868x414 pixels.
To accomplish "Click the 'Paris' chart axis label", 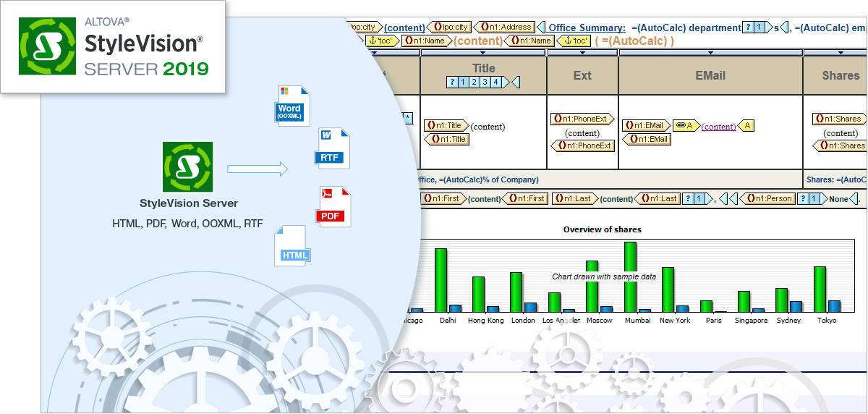I will click(713, 321).
